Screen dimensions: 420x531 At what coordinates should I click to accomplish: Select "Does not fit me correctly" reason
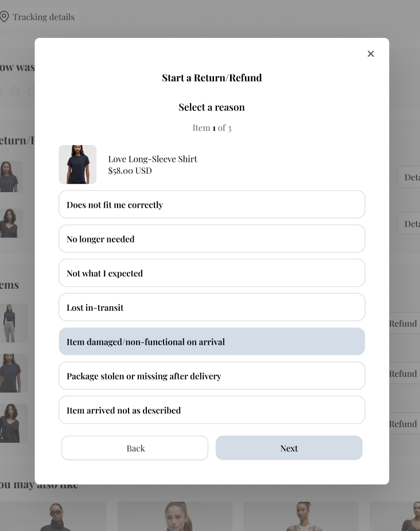point(212,205)
